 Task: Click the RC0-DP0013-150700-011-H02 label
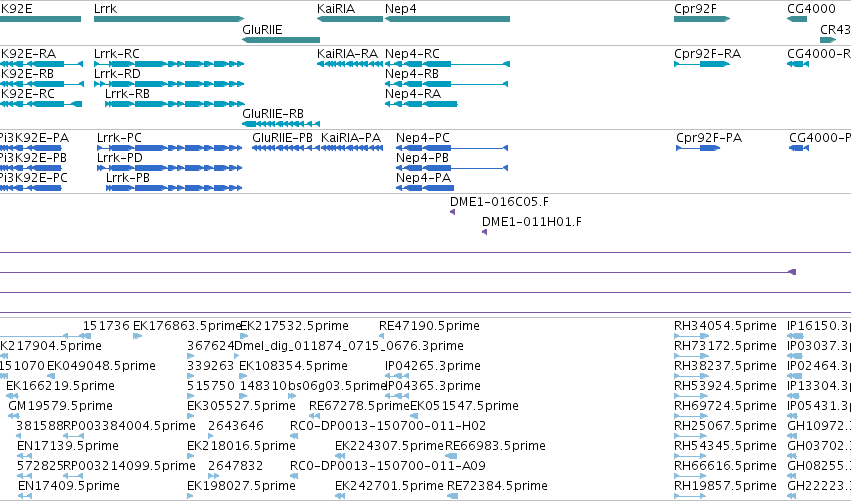(388, 426)
